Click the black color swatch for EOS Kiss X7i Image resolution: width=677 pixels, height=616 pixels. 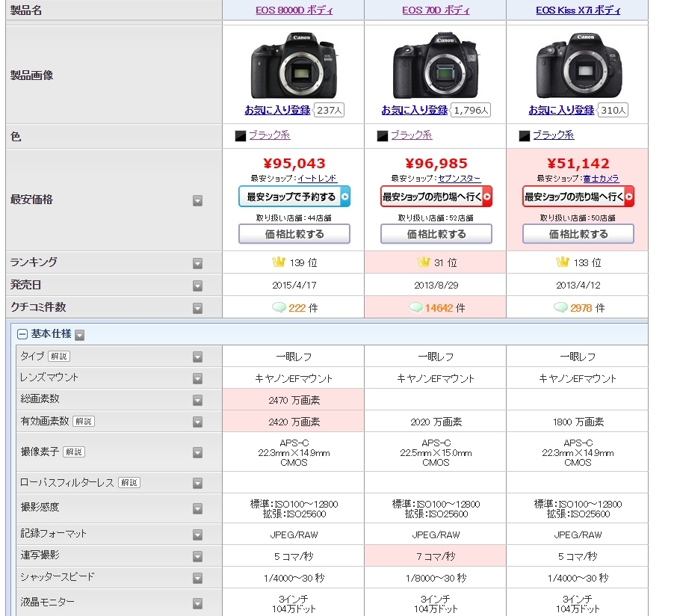(x=525, y=136)
